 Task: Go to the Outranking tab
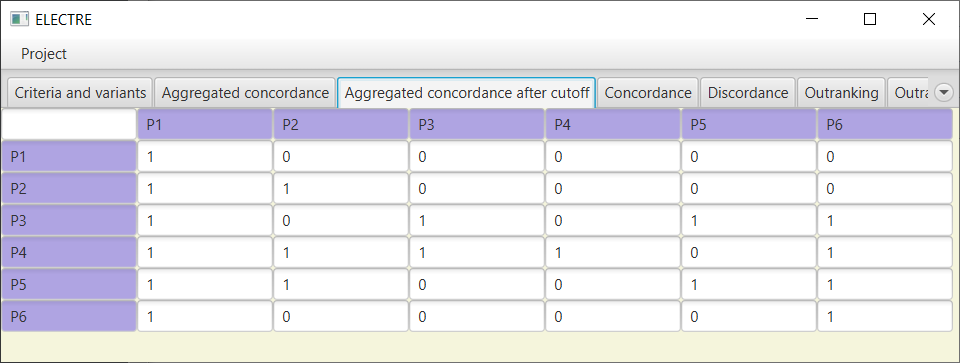841,93
